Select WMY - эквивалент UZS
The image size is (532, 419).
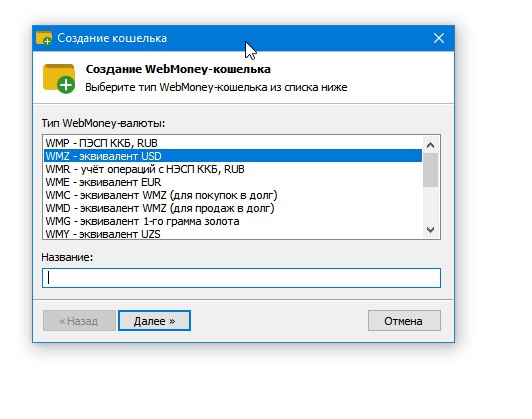point(233,233)
